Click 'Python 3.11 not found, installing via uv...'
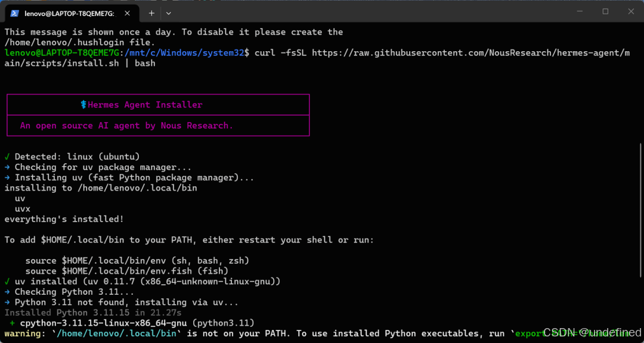Screen dimensions: 644x343 point(122,303)
